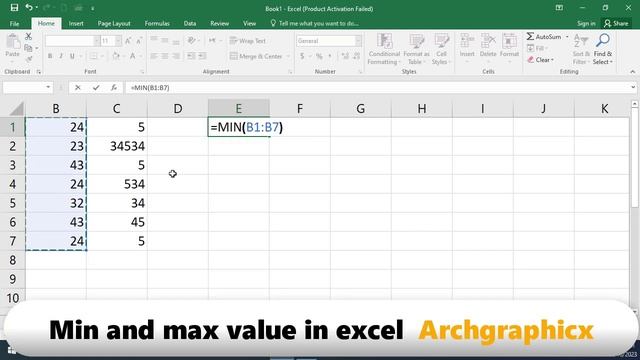Cut the selection with scissors icon
This screenshot has width=640, height=360.
(28, 37)
